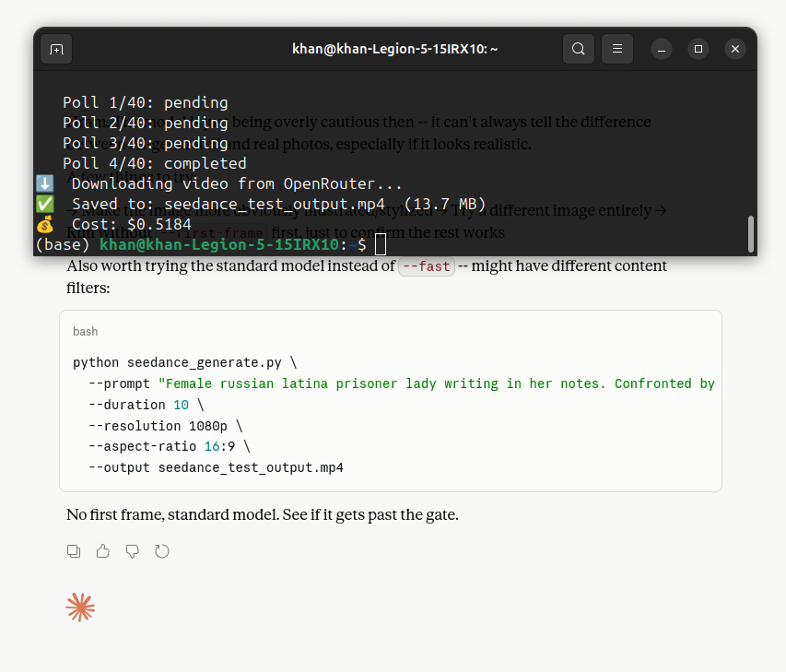Click the "Poll 4/40: completed" line
Viewport: 786px width, 672px height.
(x=155, y=163)
